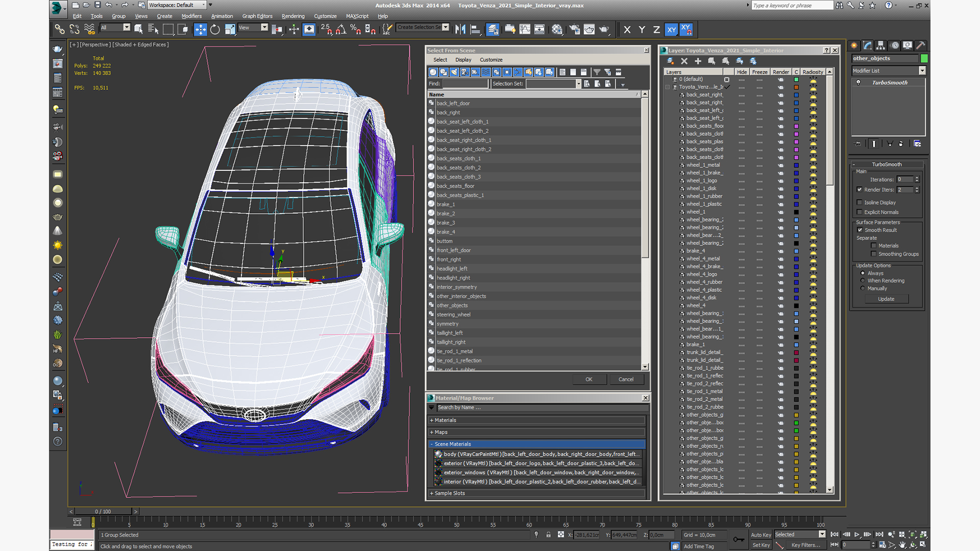Screen dimensions: 980x551
Task: Select the Move transform tool in toolbar
Action: tap(201, 30)
